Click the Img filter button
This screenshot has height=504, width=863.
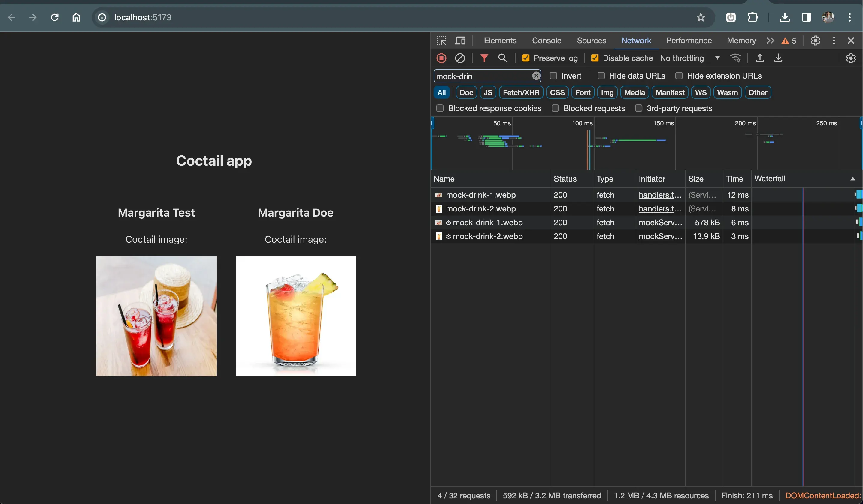coord(607,92)
